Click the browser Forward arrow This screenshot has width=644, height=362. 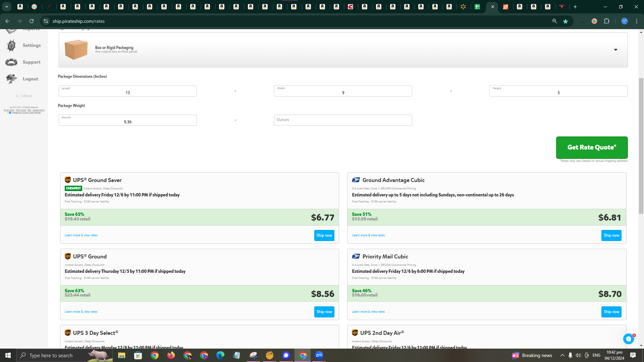(x=19, y=21)
